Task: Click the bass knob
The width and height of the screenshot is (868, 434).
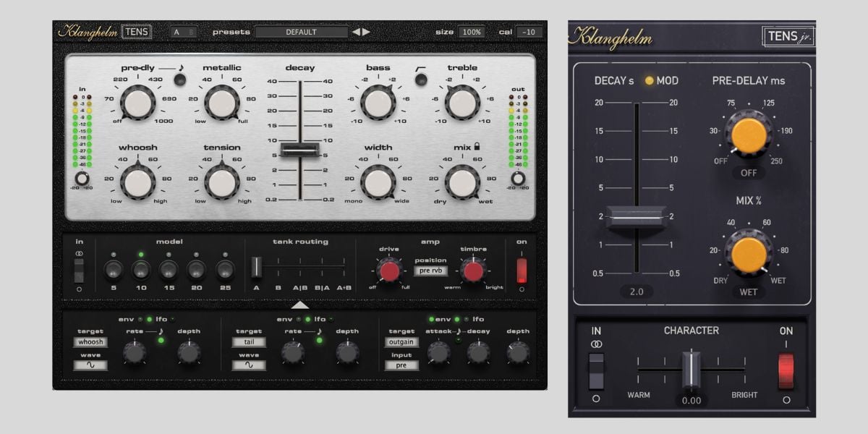Action: click(x=378, y=102)
